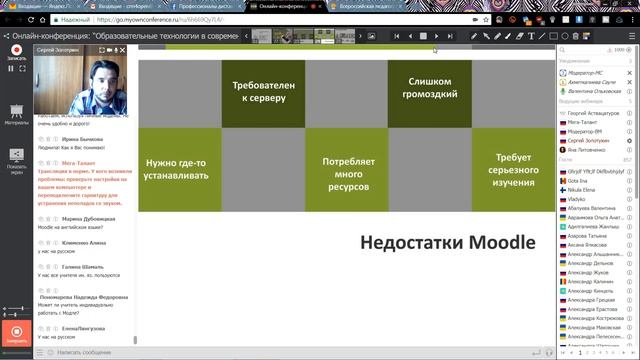Expand the presenter video to fullscreen
Screen dimensions: 640x360
pos(102,50)
